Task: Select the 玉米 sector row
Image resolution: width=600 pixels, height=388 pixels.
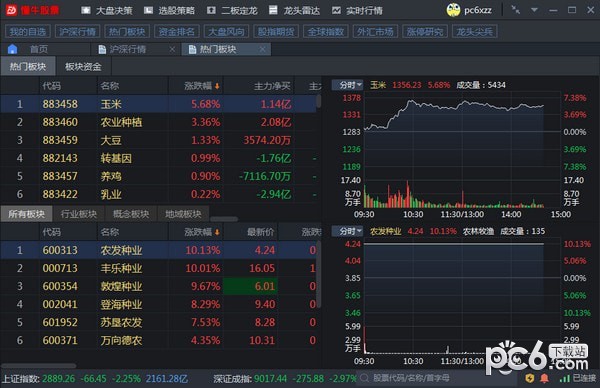Action: [x=158, y=104]
